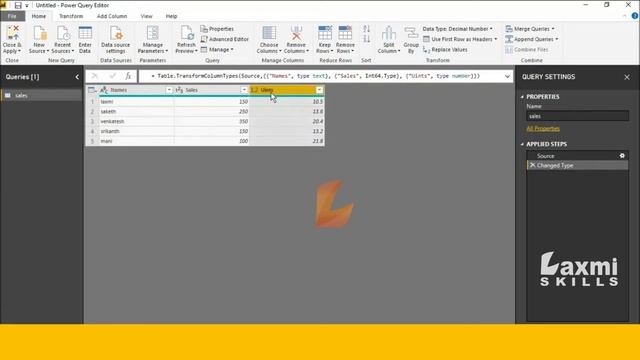Expand the formula bar with the chevron

(507, 76)
